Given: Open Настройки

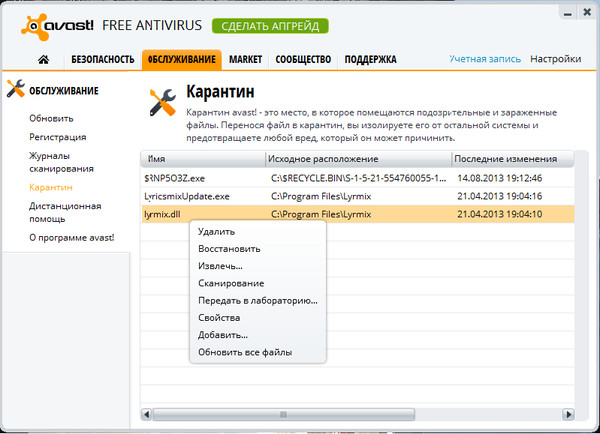Looking at the screenshot, I should coord(556,59).
